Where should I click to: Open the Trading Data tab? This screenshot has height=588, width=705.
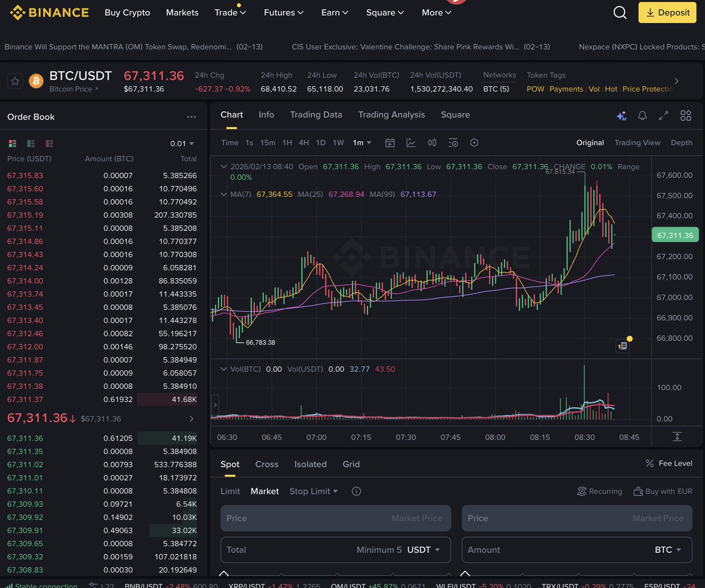[x=316, y=115]
